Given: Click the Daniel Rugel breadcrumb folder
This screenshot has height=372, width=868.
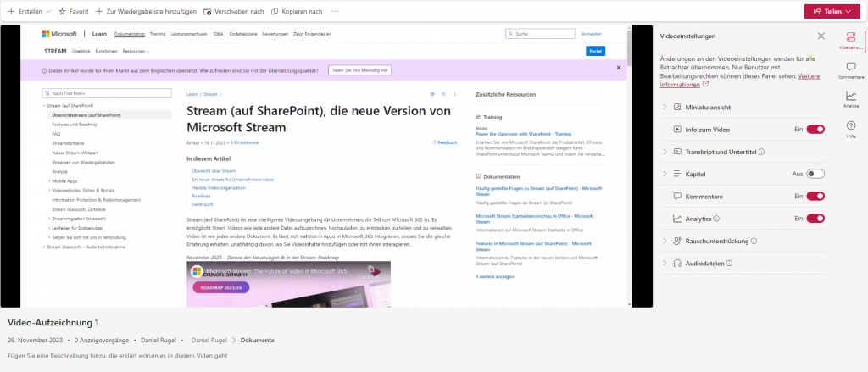Looking at the screenshot, I should pos(209,340).
